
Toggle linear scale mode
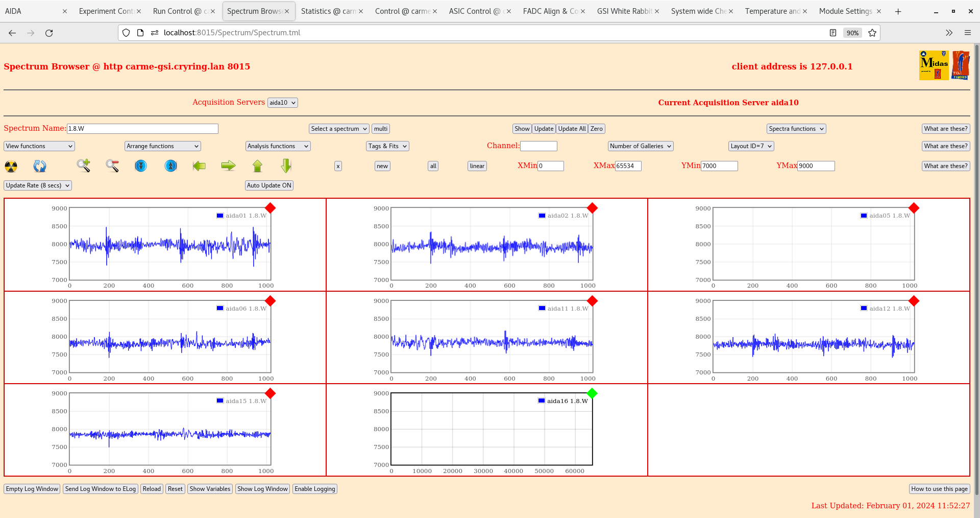click(476, 166)
